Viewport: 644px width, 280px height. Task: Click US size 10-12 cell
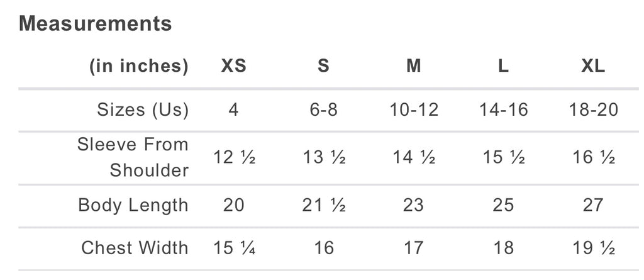413,110
